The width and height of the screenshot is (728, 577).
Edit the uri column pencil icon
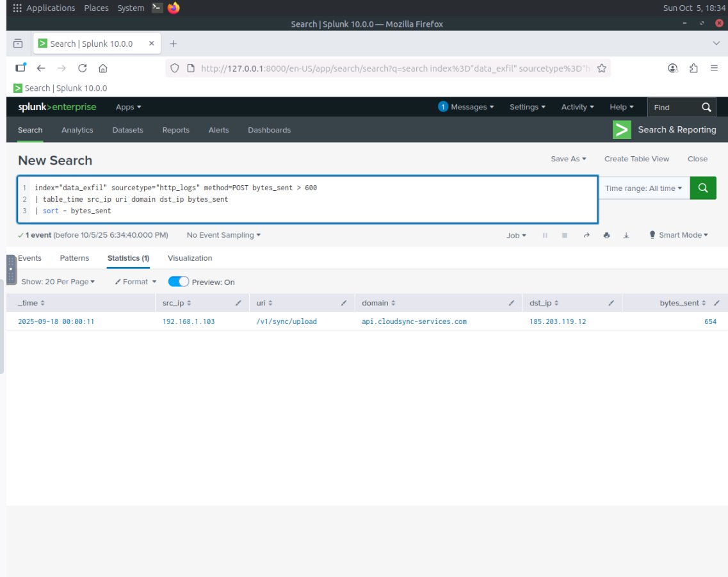pyautogui.click(x=344, y=303)
